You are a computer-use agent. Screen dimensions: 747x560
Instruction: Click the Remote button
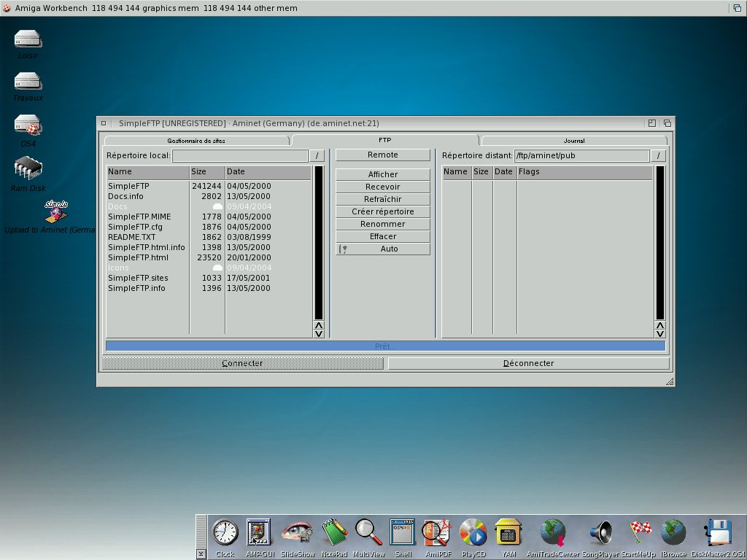coord(383,155)
